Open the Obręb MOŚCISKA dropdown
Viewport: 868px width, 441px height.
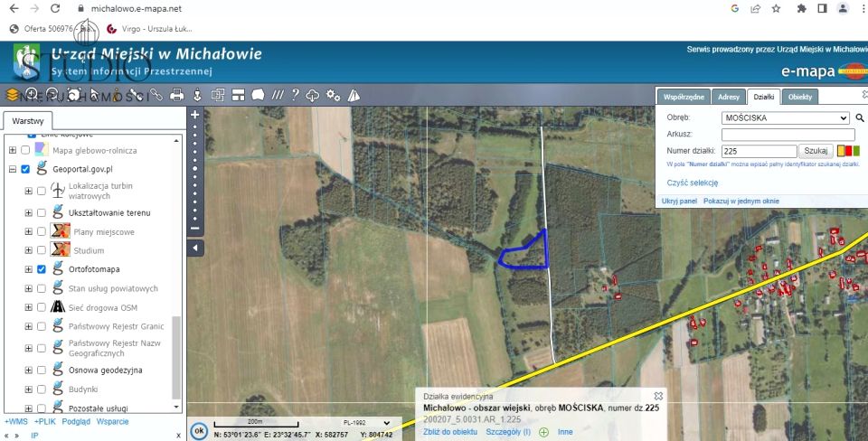tap(785, 117)
